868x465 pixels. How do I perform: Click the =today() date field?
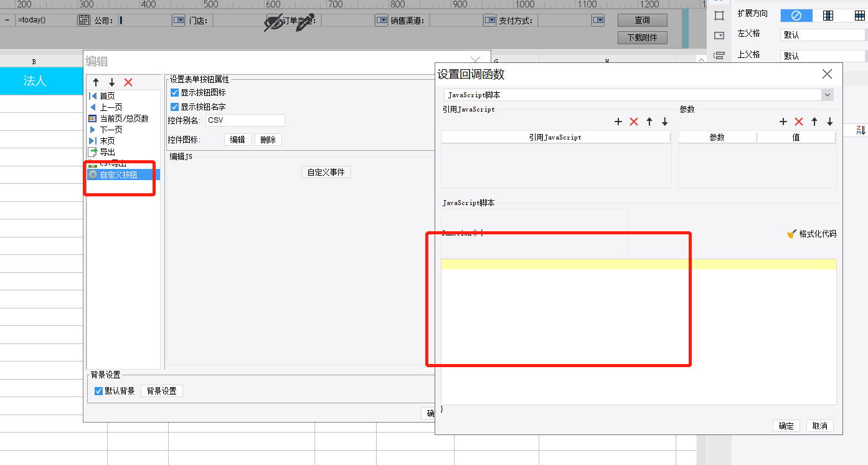pos(47,21)
